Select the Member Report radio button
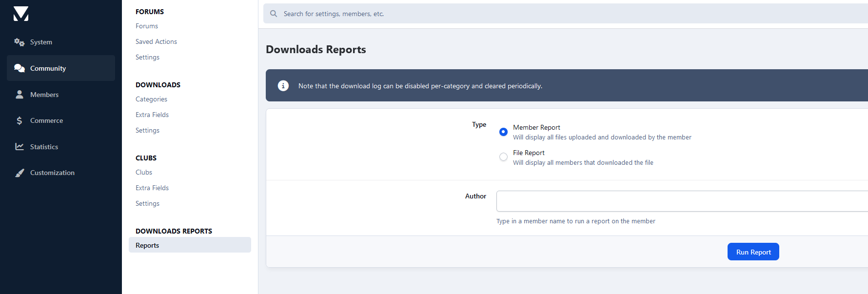 click(503, 132)
